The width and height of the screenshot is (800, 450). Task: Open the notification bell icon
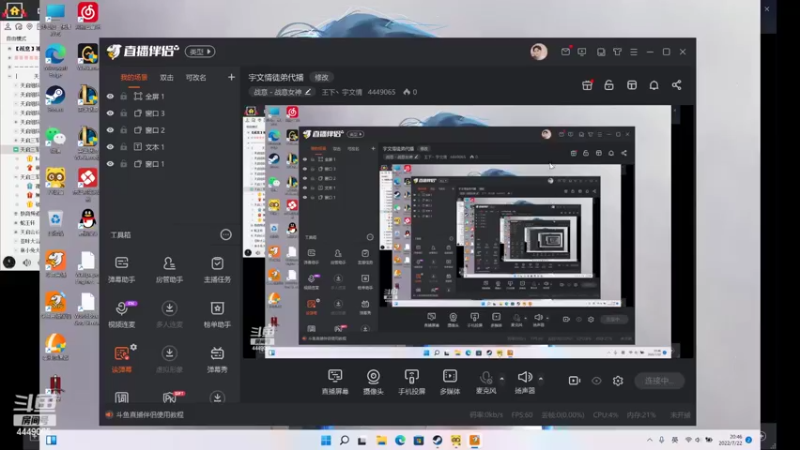(x=654, y=85)
